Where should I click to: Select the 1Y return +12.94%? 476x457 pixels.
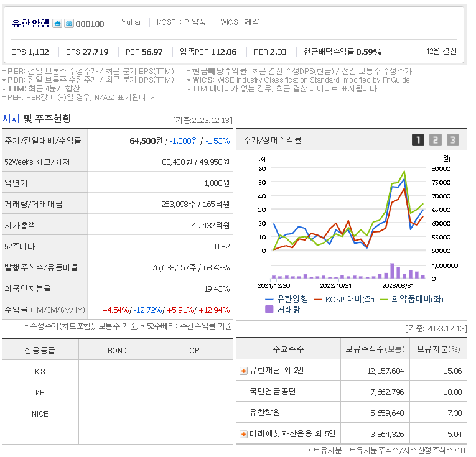click(214, 310)
